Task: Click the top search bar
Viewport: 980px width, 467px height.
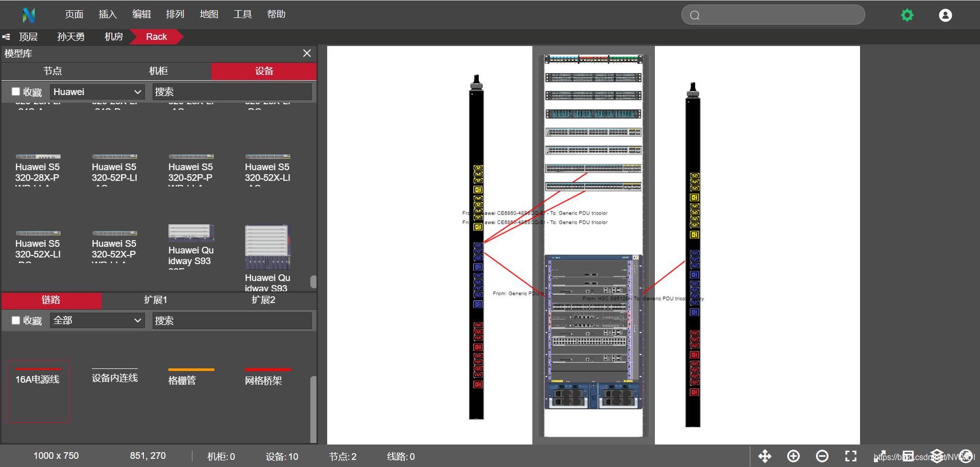Action: [x=773, y=15]
